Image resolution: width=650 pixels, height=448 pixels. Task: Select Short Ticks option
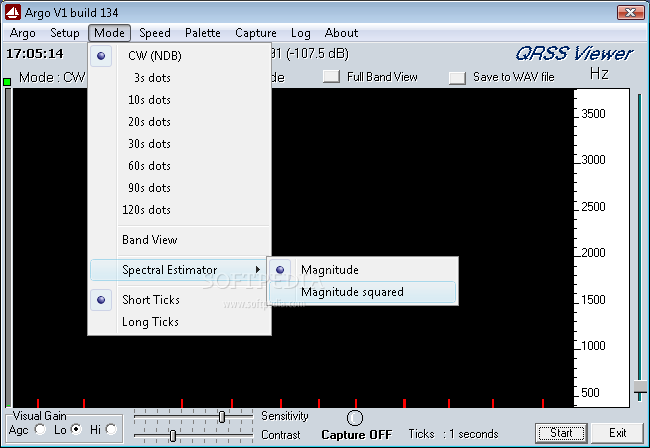click(179, 300)
